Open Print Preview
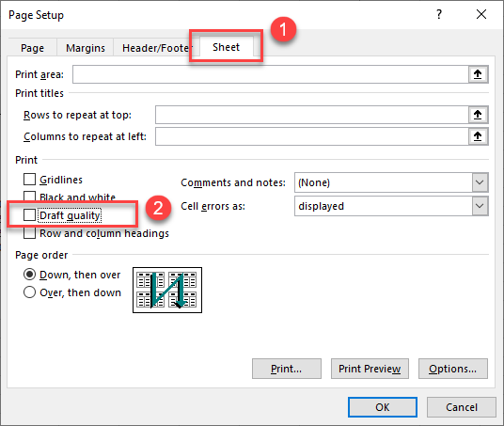This screenshot has width=504, height=426. [370, 369]
